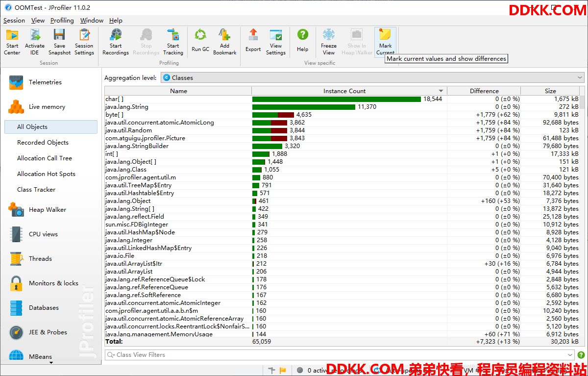Sort by the Name column header
This screenshot has width=588, height=376.
tap(178, 91)
